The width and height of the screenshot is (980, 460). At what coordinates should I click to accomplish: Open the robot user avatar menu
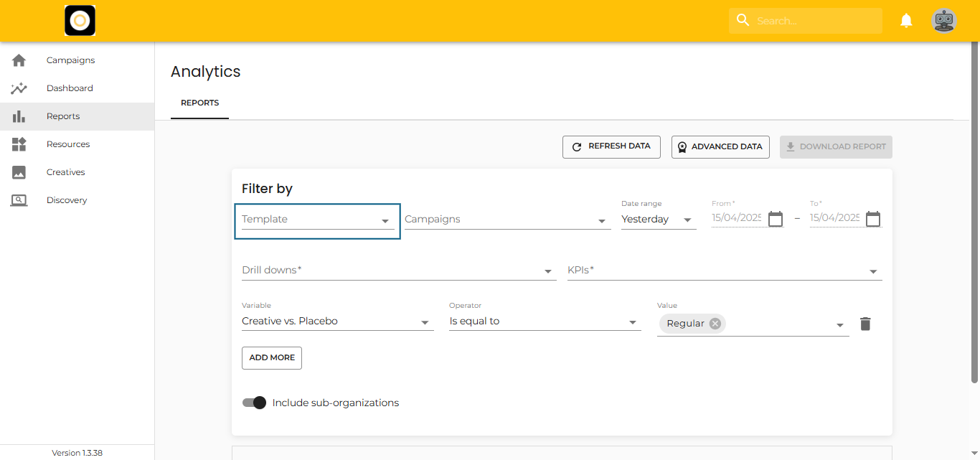point(943,21)
